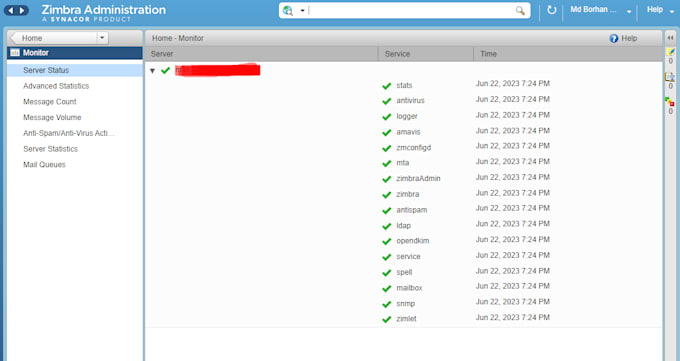
Task: Click the antispam service name
Action: pyautogui.click(x=412, y=210)
